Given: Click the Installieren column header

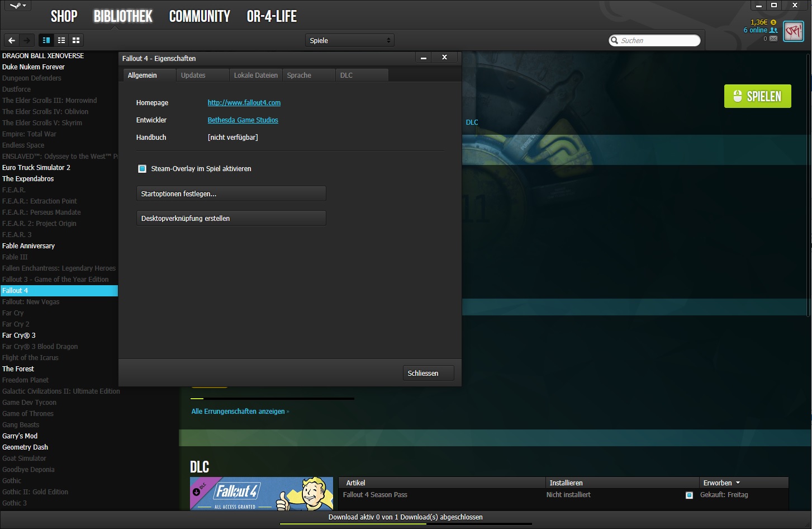Looking at the screenshot, I should click(x=622, y=483).
